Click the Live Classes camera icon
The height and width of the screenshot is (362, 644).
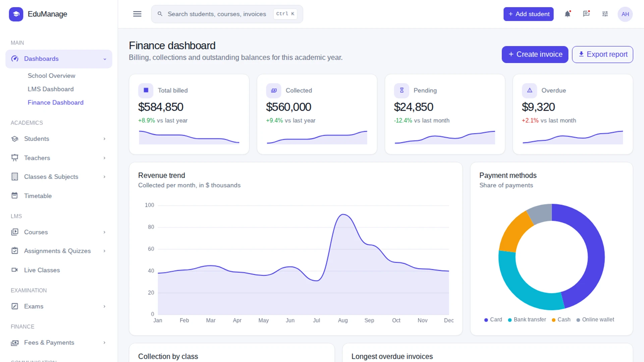click(14, 270)
